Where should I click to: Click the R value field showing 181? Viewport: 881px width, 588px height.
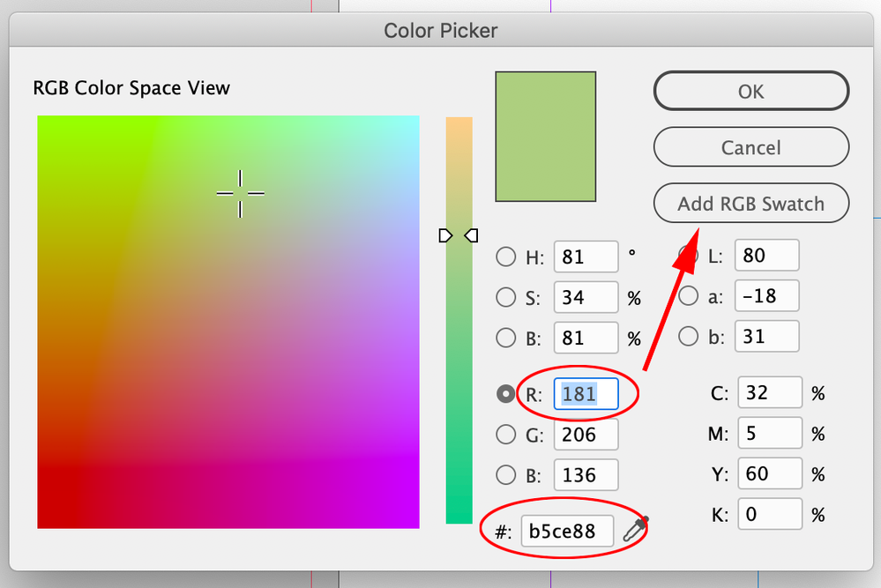tap(586, 394)
